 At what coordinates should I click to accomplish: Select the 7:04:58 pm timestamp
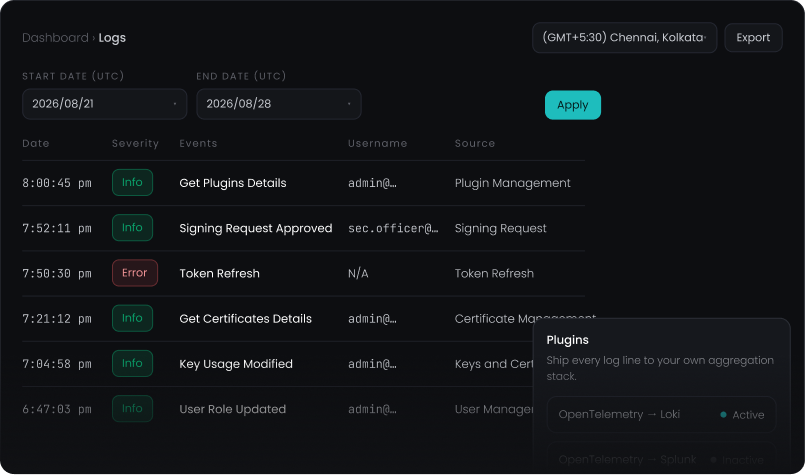tap(57, 364)
